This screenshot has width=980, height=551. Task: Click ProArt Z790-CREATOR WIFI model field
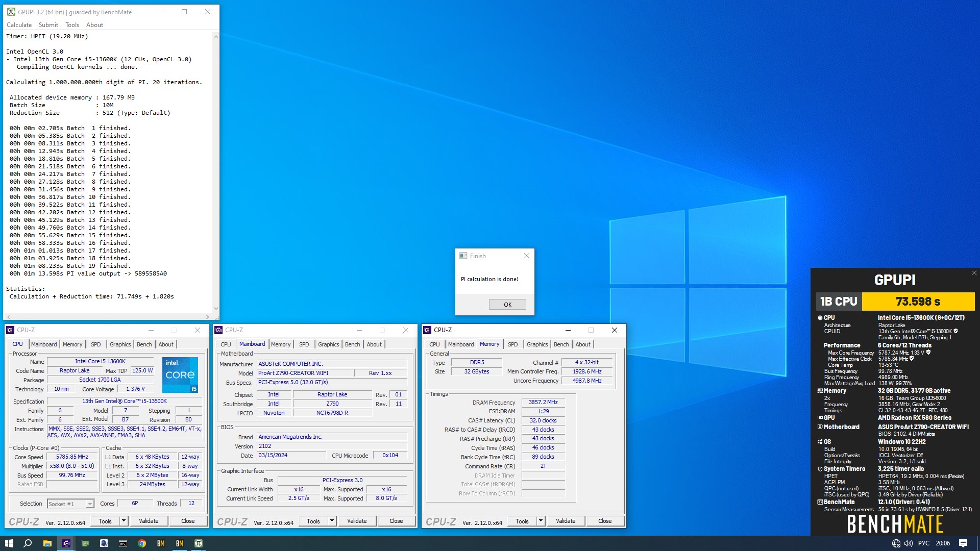304,373
